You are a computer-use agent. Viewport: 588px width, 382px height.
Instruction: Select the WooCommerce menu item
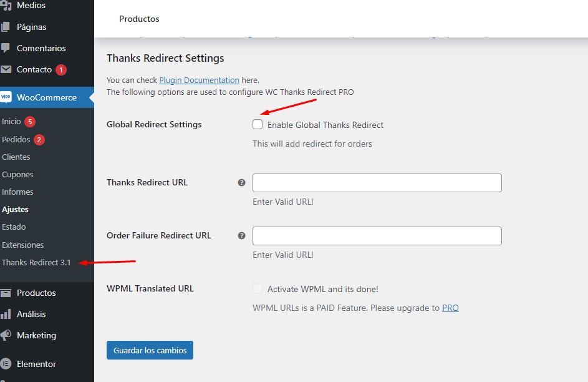coord(47,97)
